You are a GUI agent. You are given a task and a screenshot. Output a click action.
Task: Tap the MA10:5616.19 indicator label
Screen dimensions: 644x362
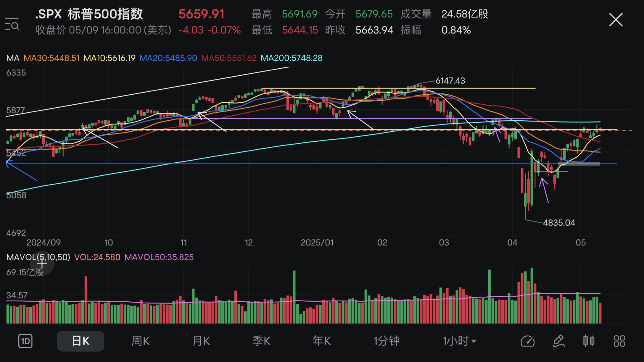click(x=110, y=58)
